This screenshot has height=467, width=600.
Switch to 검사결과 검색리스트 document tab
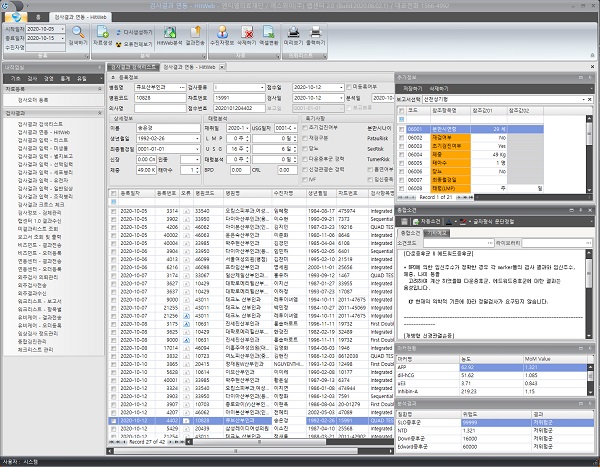click(x=133, y=67)
